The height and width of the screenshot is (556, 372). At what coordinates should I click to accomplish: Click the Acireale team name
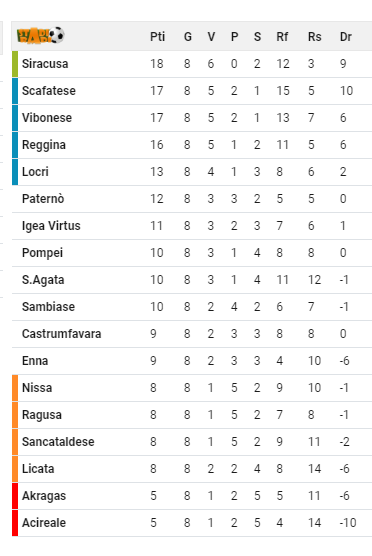44,523
